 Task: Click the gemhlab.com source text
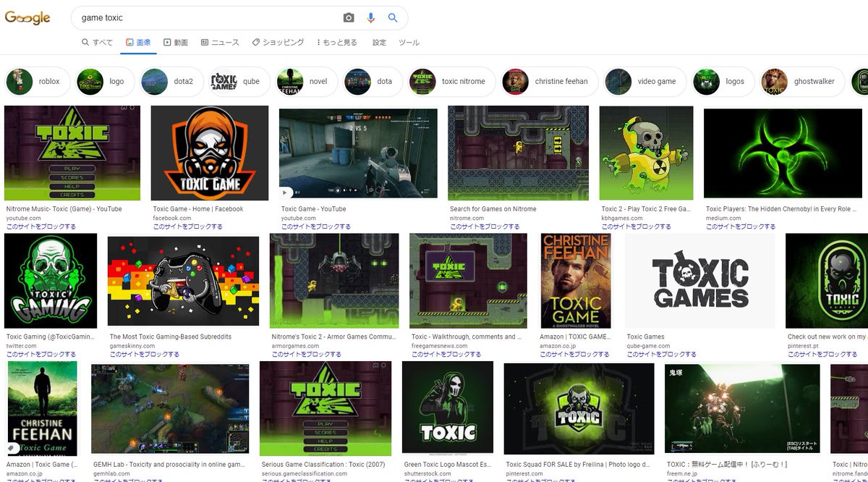tap(111, 473)
